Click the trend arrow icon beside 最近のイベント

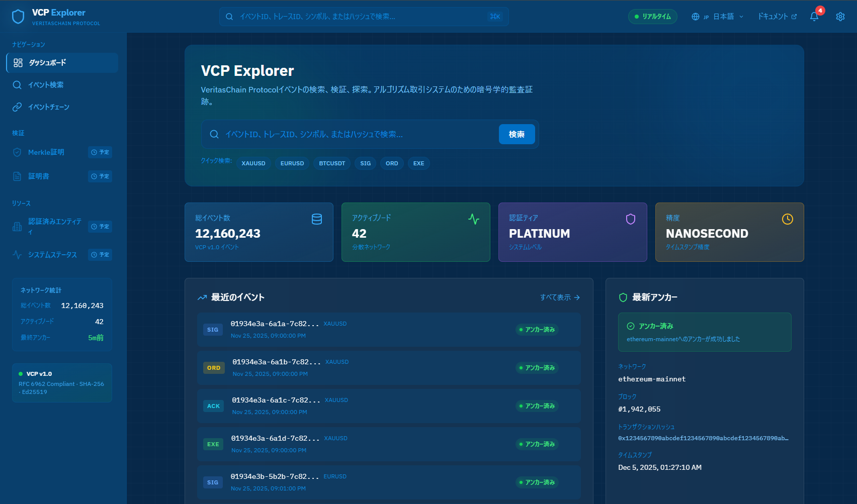[x=202, y=297]
